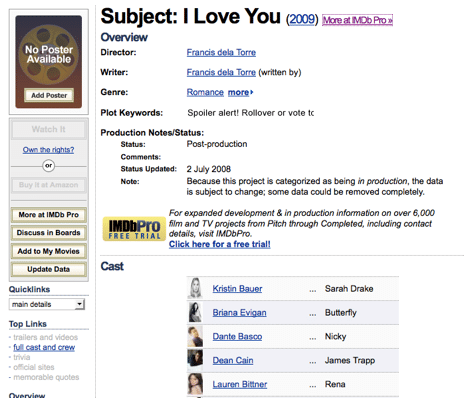Click the Sarah Drake character name
The image size is (464, 398).
[x=349, y=289]
